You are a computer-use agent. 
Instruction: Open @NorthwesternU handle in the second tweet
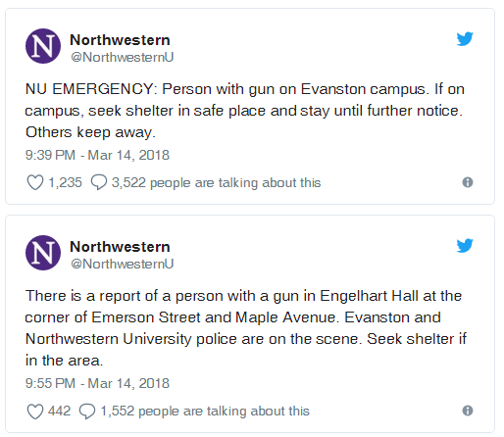123,264
